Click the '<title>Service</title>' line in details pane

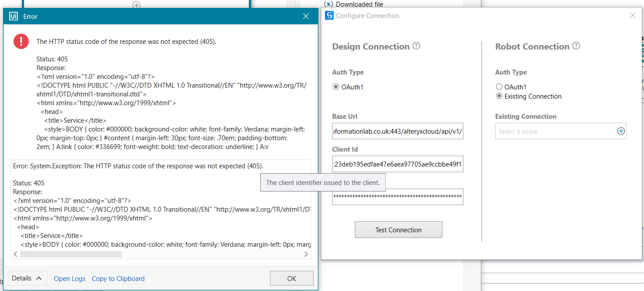coord(51,236)
